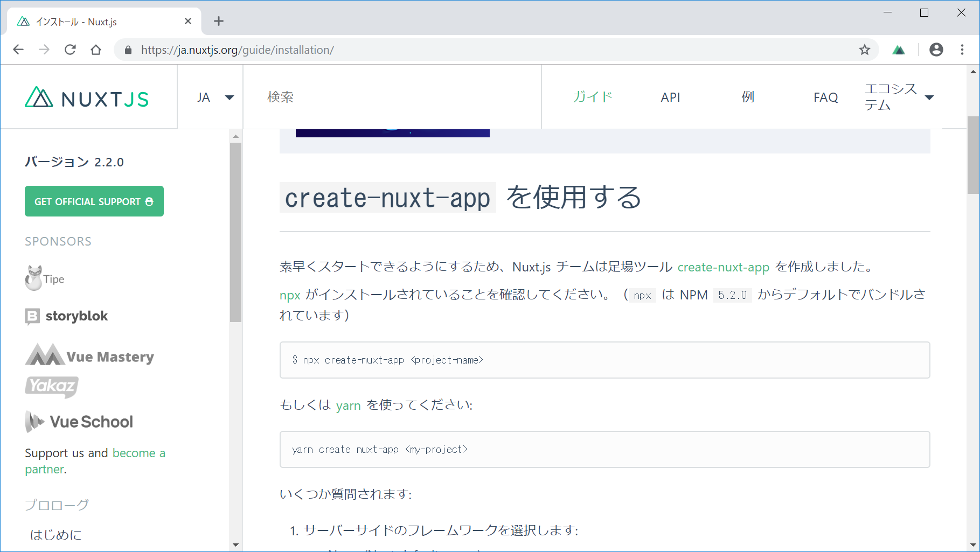Open the Chrome profile avatar menu
Screen dimensions: 980x552
pos(936,50)
